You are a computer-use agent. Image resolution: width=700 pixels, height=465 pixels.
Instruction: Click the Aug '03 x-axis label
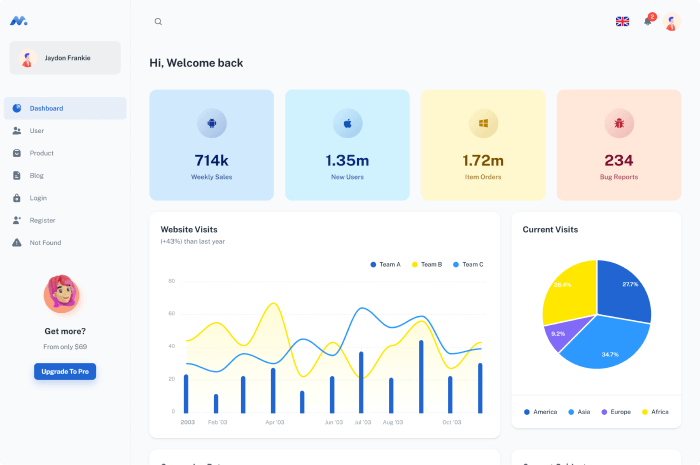393,422
